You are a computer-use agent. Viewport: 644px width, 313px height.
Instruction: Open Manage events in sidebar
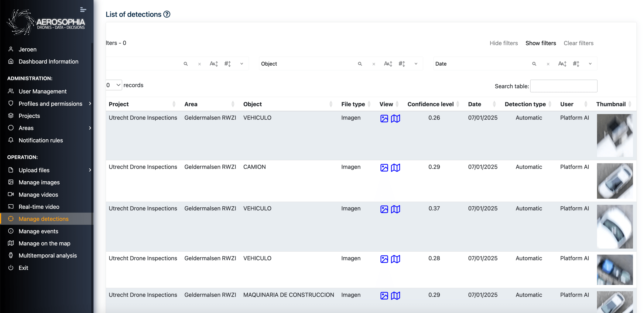38,231
